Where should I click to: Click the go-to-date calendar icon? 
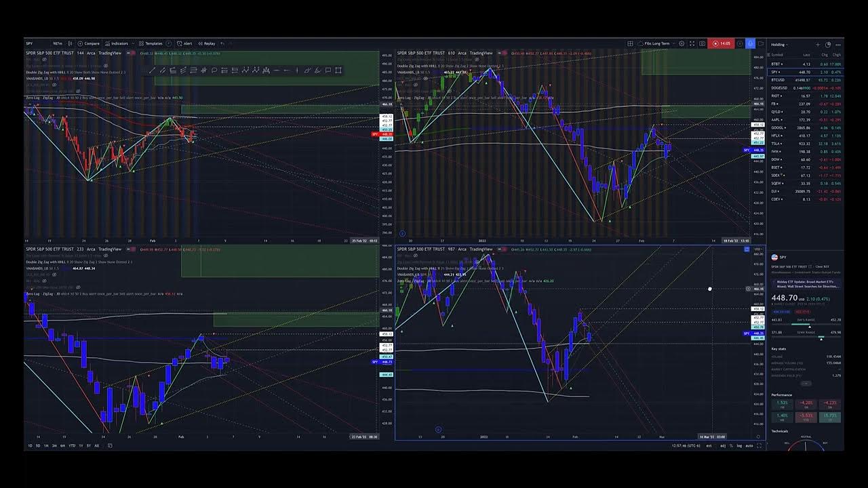pos(110,445)
